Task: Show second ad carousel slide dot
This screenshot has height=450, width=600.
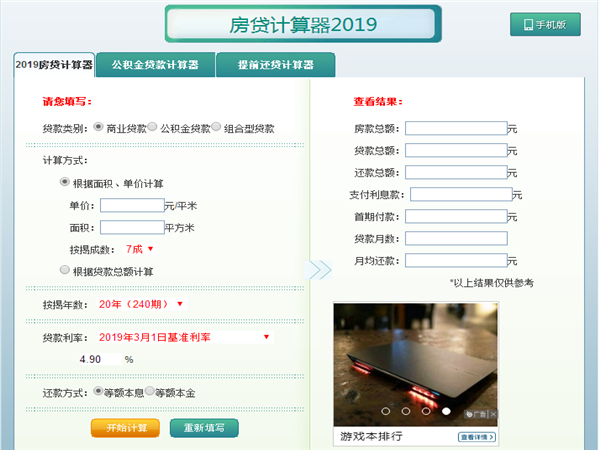Action: click(x=406, y=411)
